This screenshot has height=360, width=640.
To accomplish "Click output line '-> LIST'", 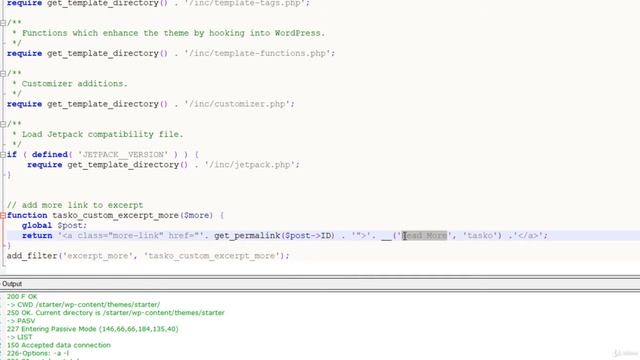I will [20, 337].
